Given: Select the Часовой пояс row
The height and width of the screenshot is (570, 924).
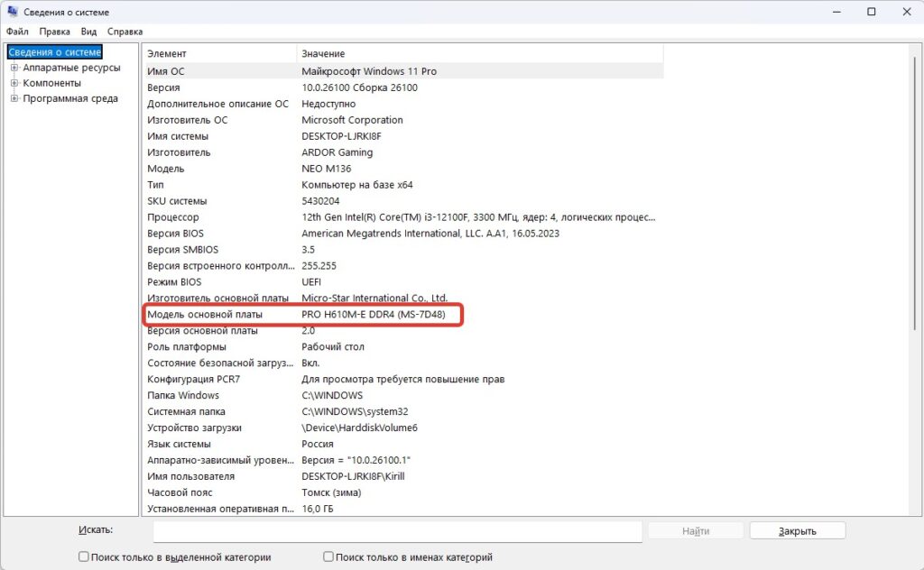Looking at the screenshot, I should [x=403, y=492].
